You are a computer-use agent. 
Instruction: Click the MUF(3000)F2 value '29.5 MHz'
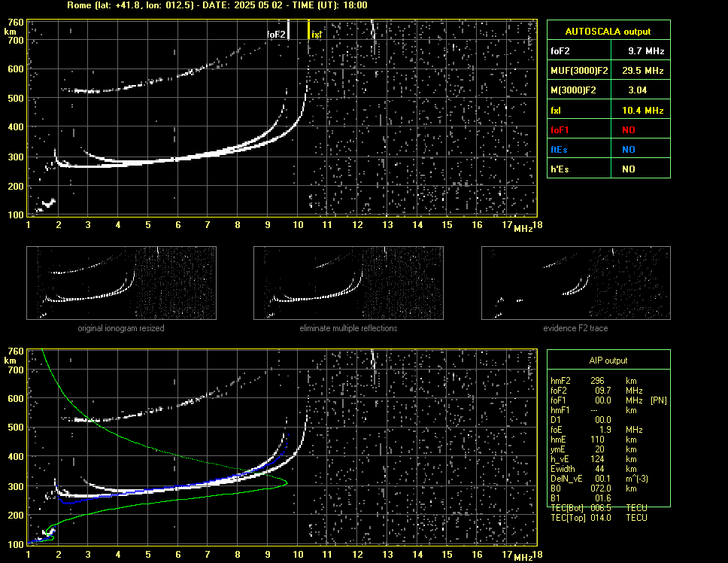click(642, 71)
